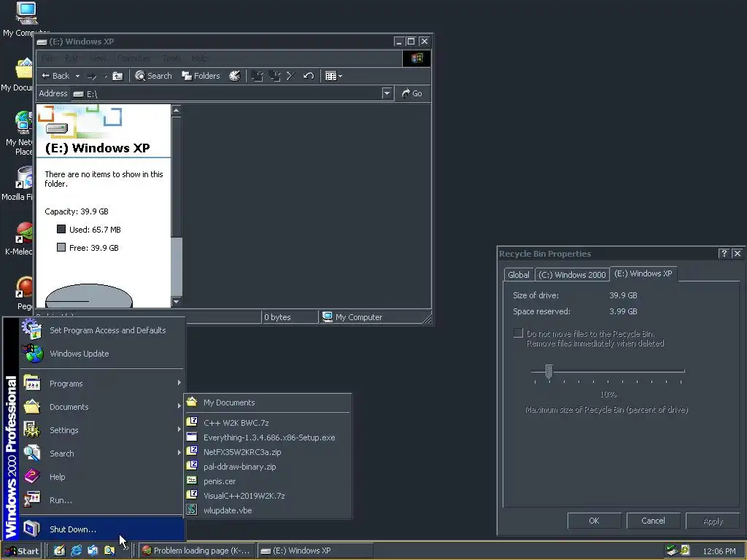Click the Back arrow in Explorer toolbar
The height and width of the screenshot is (560, 747).
55,76
